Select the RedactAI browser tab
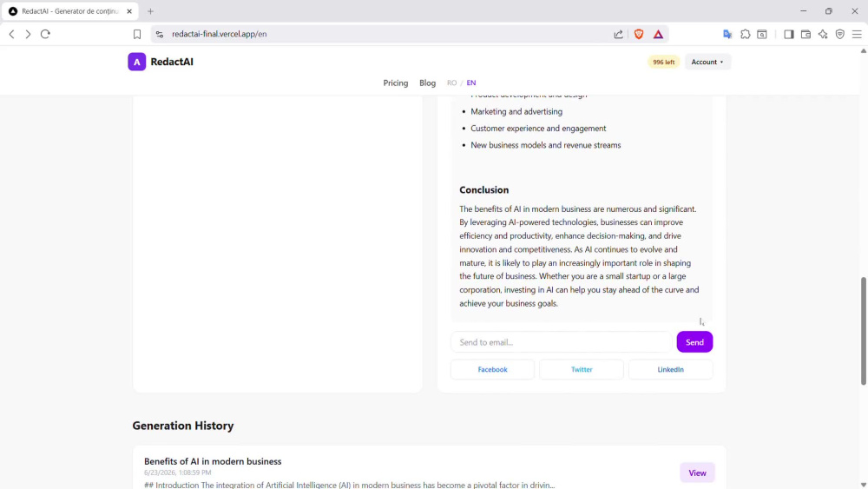Viewport: 868px width, 489px height. (69, 11)
